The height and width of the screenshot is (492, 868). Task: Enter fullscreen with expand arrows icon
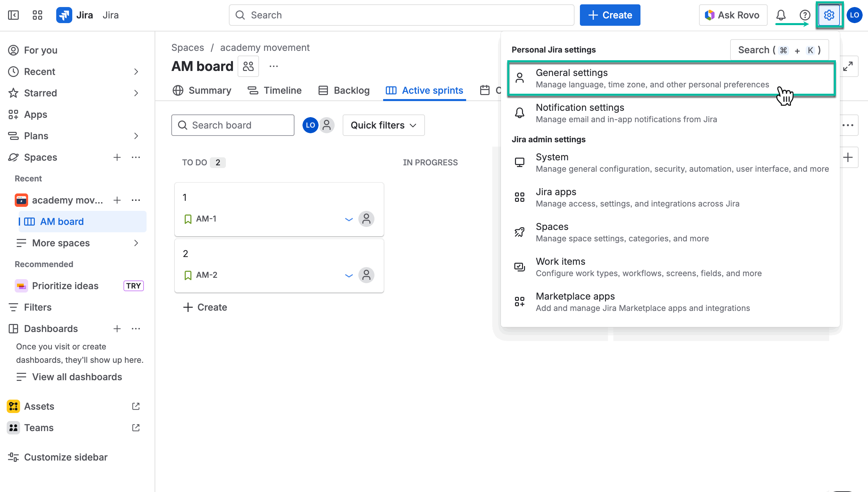click(x=848, y=66)
